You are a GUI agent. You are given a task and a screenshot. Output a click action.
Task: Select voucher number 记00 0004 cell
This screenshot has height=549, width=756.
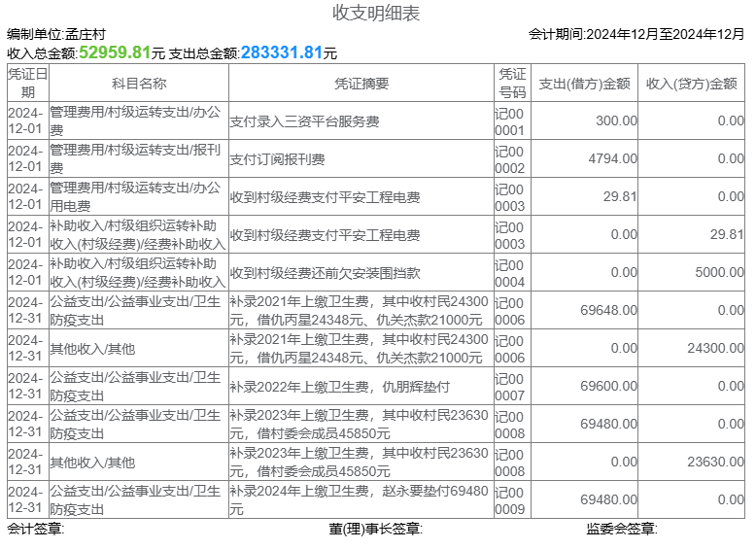511,273
